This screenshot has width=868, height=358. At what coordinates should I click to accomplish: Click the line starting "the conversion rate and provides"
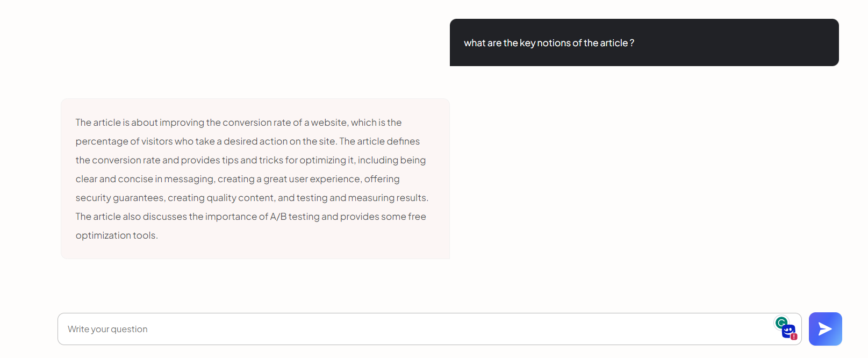coord(250,160)
